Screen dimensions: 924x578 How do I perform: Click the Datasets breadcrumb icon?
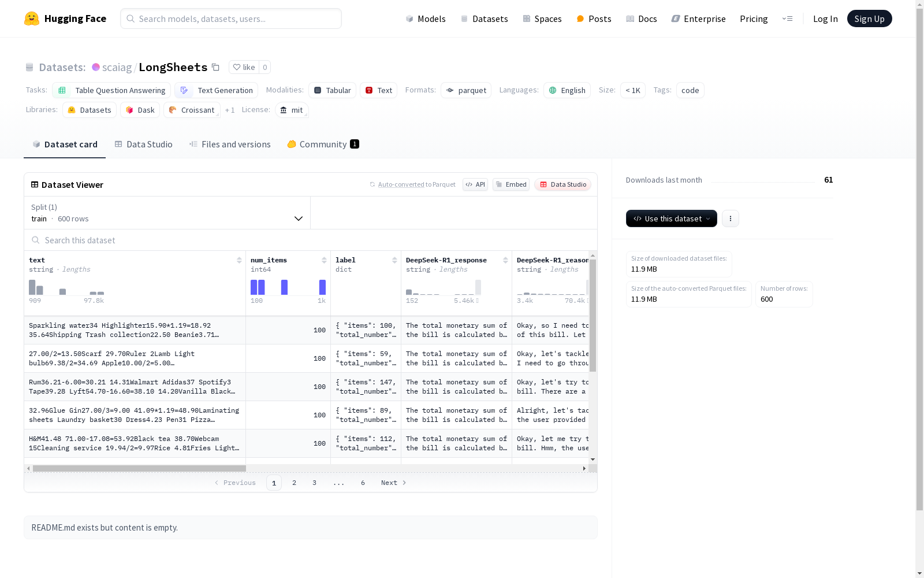(x=29, y=67)
